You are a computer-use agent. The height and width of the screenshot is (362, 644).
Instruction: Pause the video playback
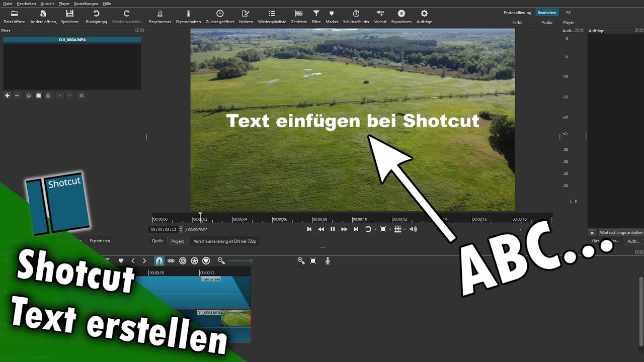(x=333, y=229)
